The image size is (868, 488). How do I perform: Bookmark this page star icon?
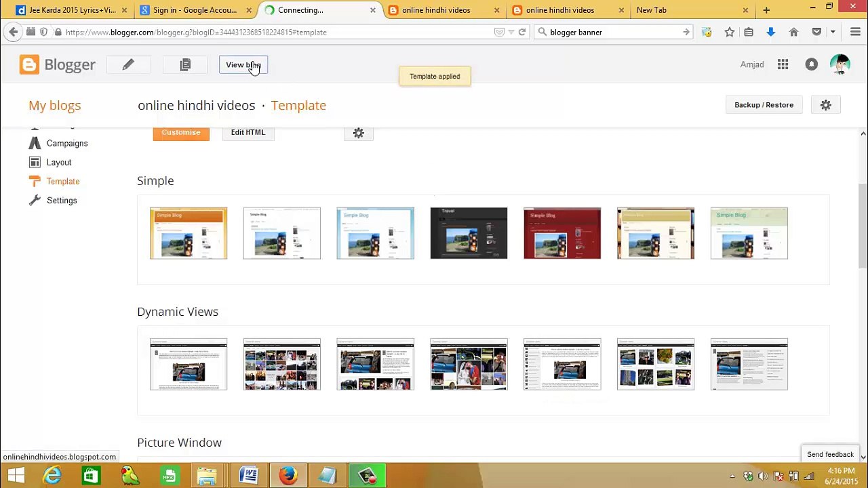point(730,32)
